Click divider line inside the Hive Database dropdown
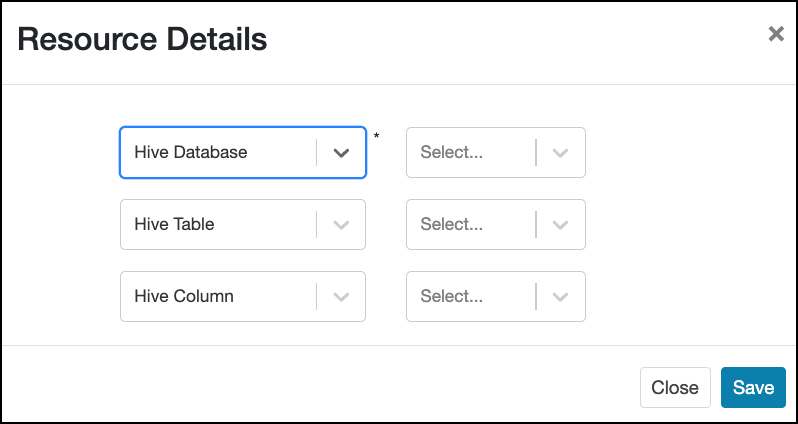 317,153
